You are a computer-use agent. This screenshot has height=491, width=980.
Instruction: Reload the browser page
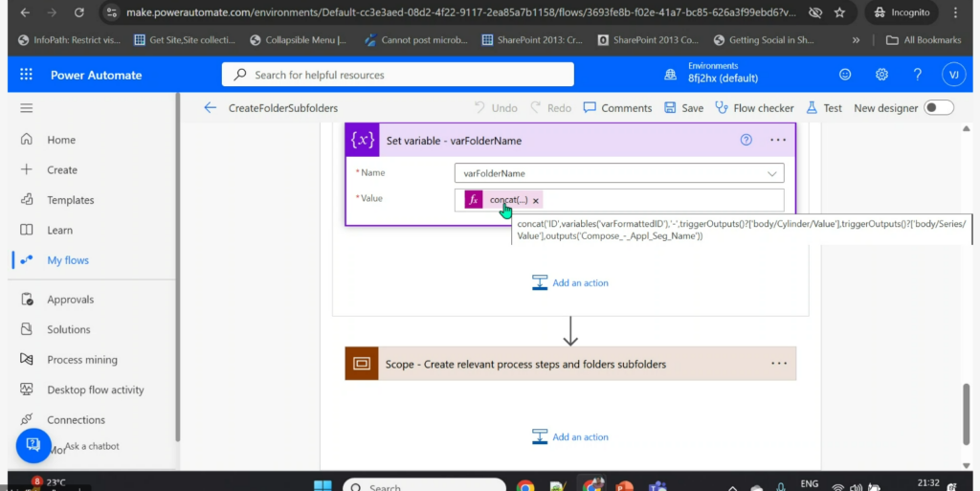point(78,12)
